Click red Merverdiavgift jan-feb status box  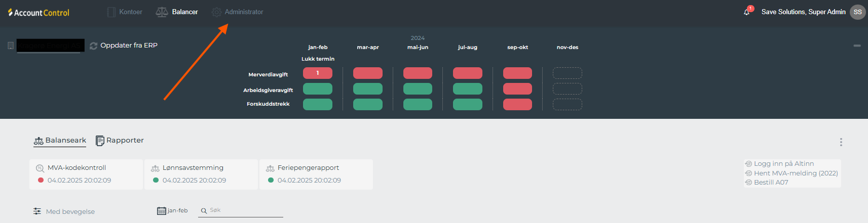318,73
